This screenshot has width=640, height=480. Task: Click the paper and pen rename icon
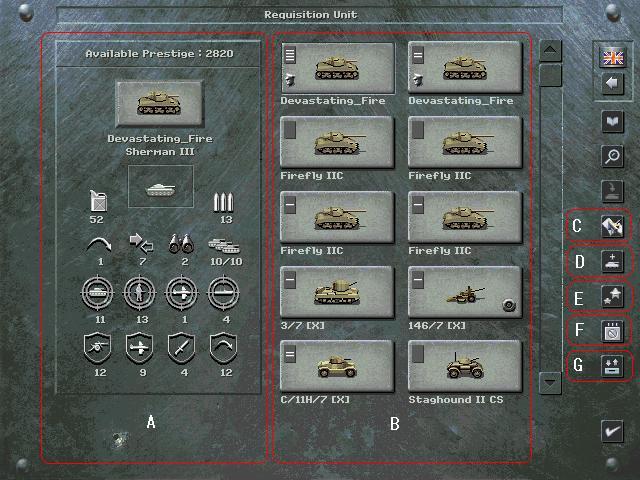[x=613, y=226]
